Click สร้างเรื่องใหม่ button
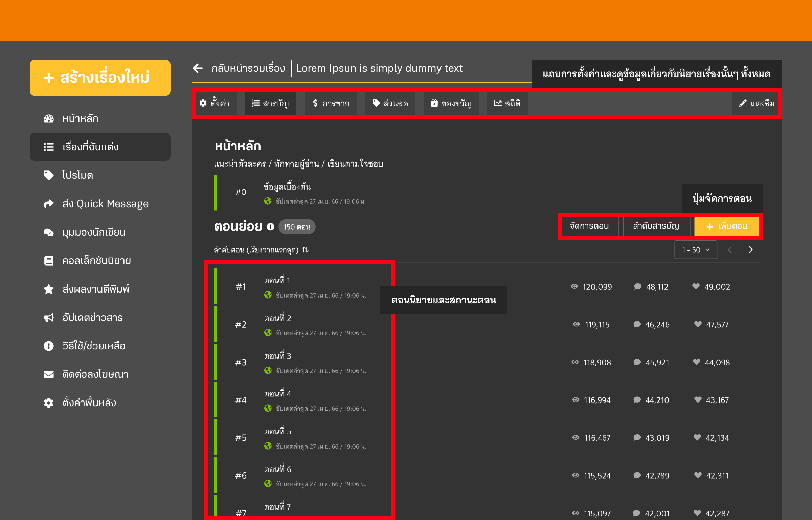 (x=100, y=78)
